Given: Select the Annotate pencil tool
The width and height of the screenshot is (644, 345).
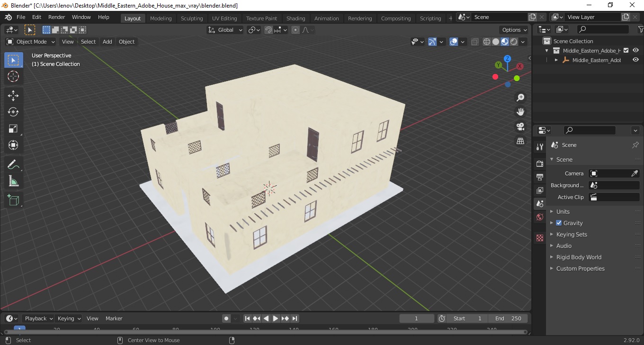Looking at the screenshot, I should point(13,165).
